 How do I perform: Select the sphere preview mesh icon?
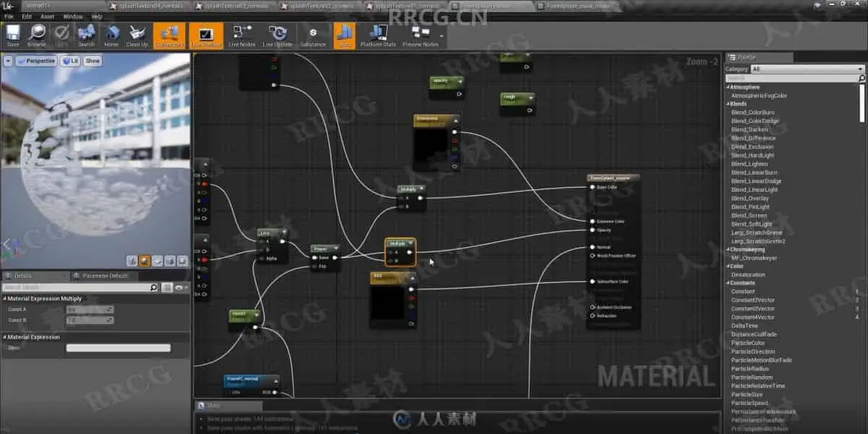(145, 260)
